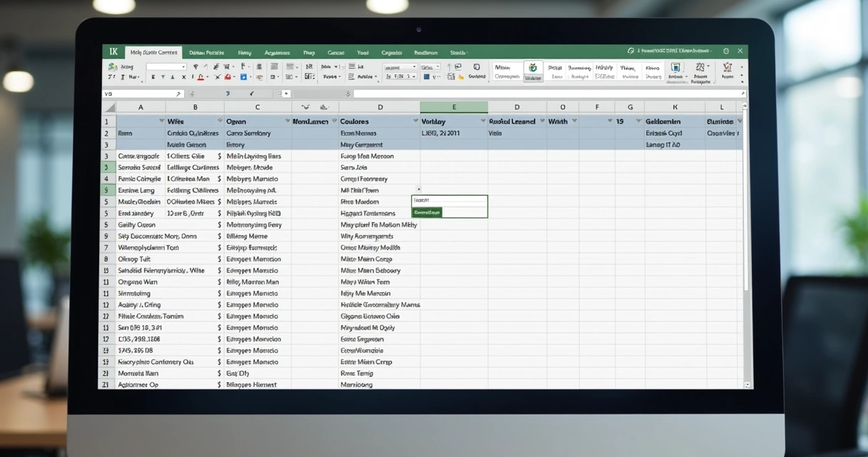The image size is (868, 457).
Task: Click the scroll-down arrow at sheet bottom
Action: 747,385
